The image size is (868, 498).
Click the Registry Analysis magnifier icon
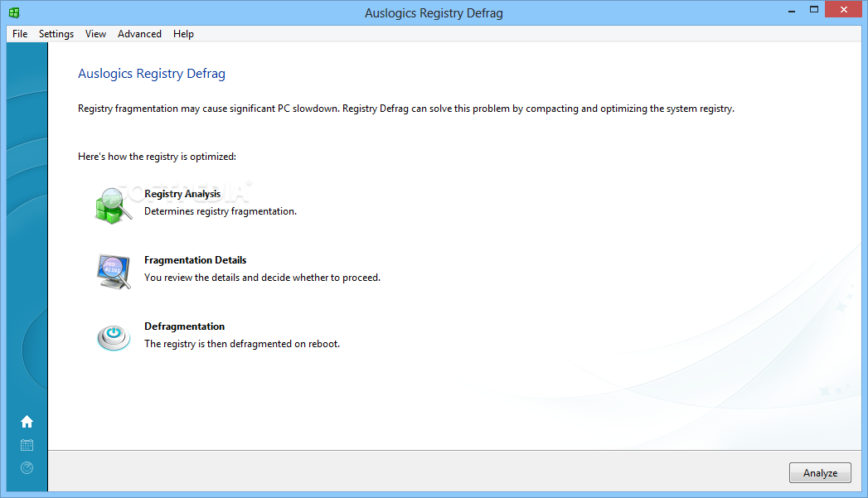[x=114, y=205]
